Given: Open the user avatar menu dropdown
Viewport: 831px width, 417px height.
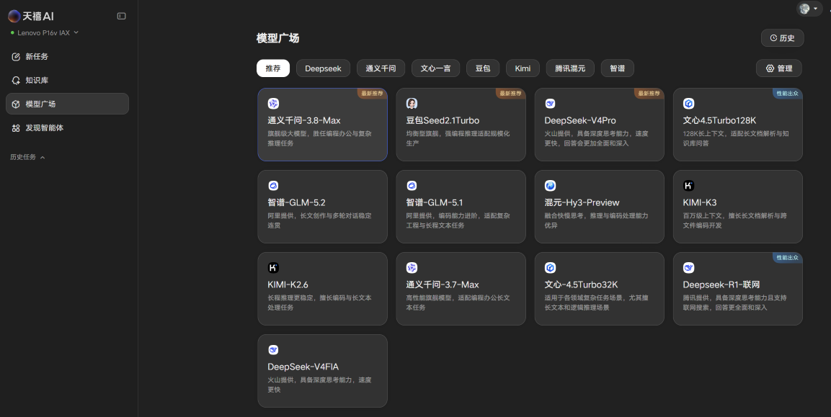Looking at the screenshot, I should [809, 8].
